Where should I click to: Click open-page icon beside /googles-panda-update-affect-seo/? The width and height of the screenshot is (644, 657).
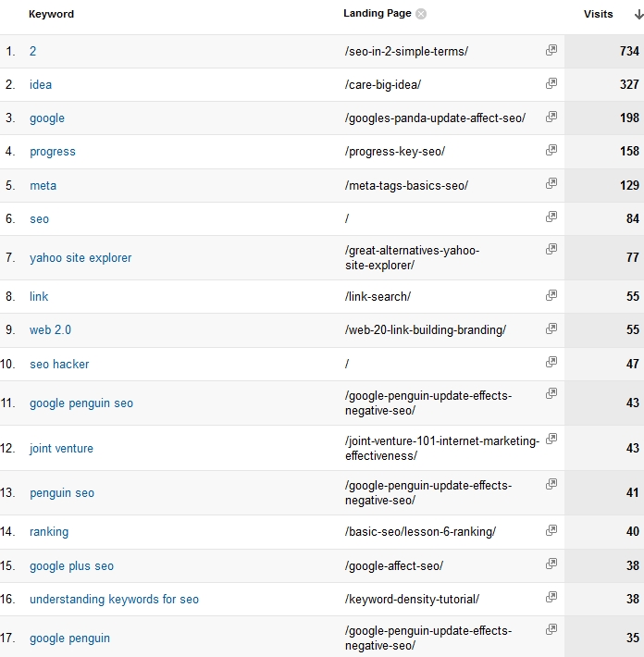point(551,118)
